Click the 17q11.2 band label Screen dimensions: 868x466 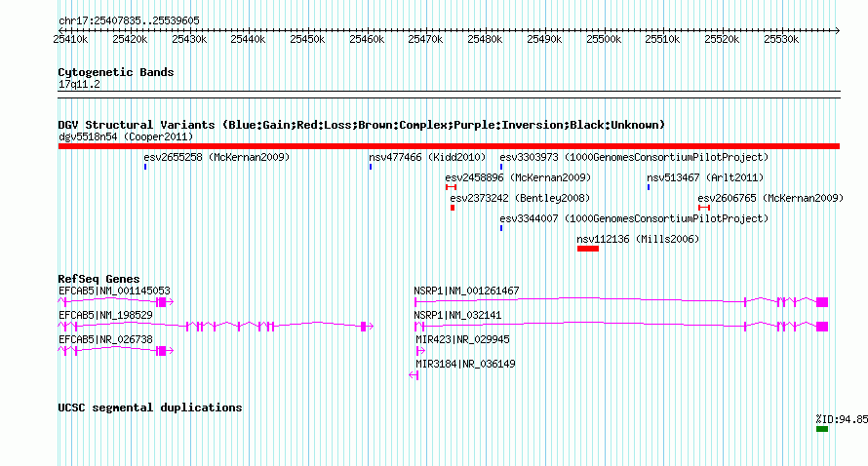point(79,84)
